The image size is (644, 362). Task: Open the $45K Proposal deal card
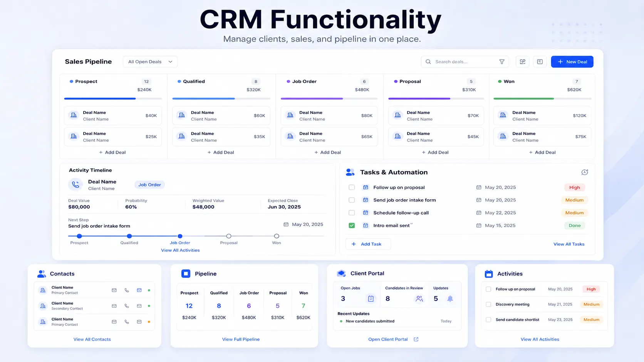pos(436,137)
